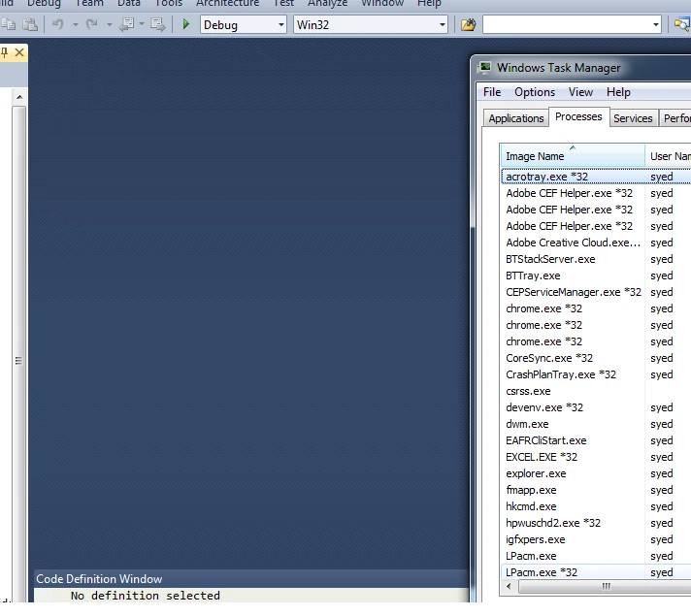The height and width of the screenshot is (616, 691).
Task: Close the docked panel with X button
Action: point(20,52)
